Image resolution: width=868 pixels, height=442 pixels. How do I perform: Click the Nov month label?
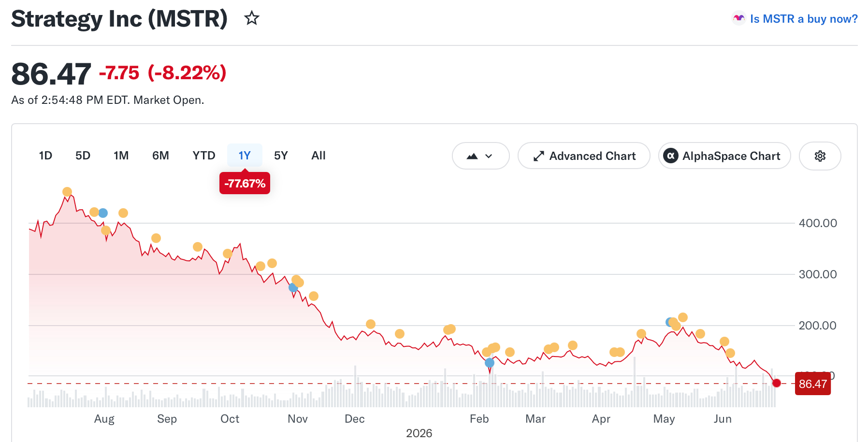pyautogui.click(x=298, y=419)
